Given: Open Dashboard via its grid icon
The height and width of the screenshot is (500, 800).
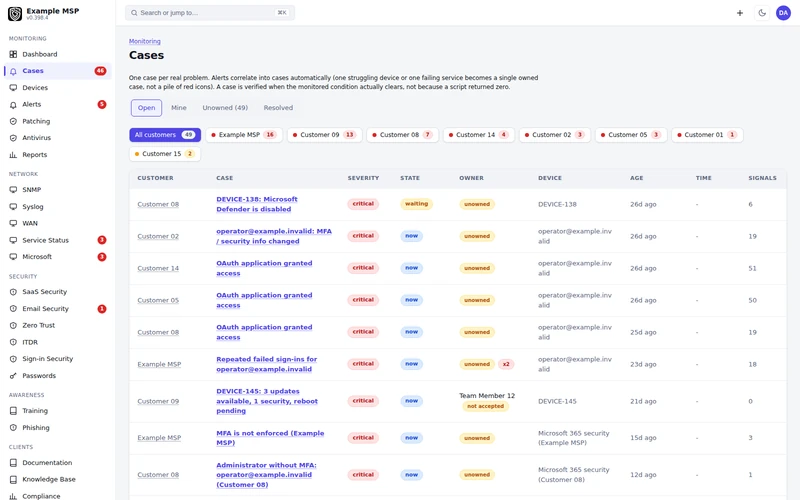Looking at the screenshot, I should click(x=13, y=54).
